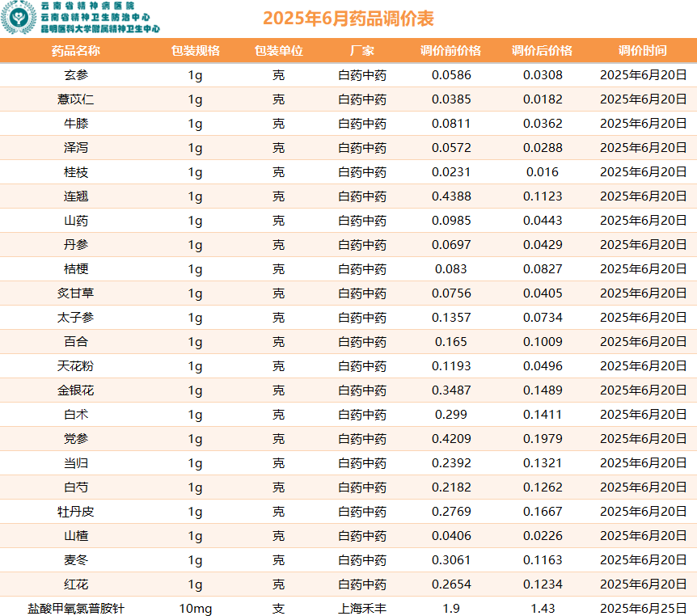
Task: Select the 调价后价格 column header
Action: tap(542, 51)
